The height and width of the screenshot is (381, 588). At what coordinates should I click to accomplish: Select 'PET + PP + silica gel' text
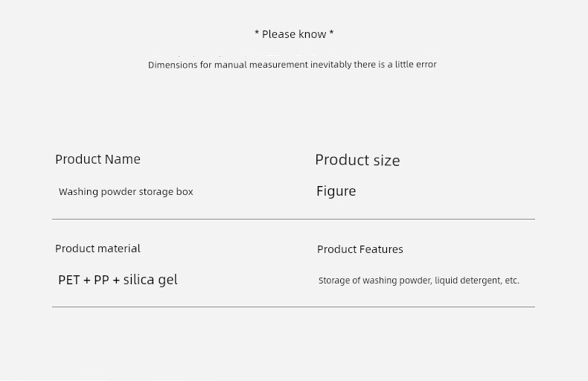[x=118, y=280]
